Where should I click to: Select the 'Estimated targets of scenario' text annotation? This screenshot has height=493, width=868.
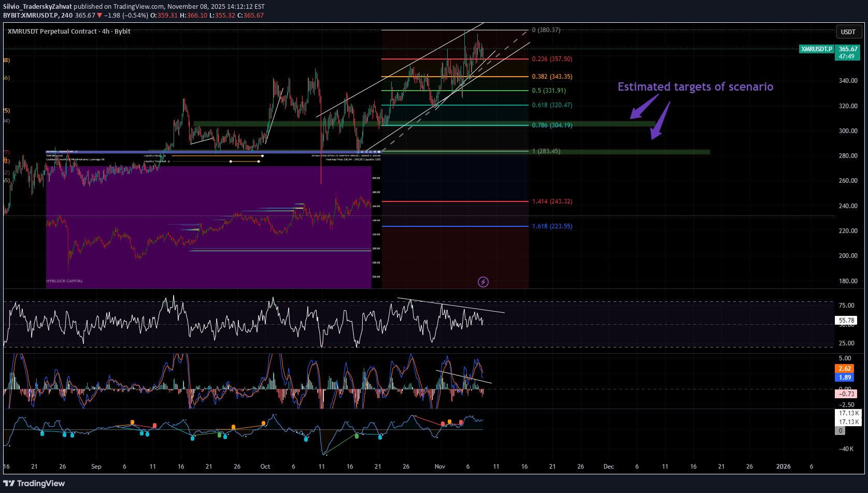[695, 86]
